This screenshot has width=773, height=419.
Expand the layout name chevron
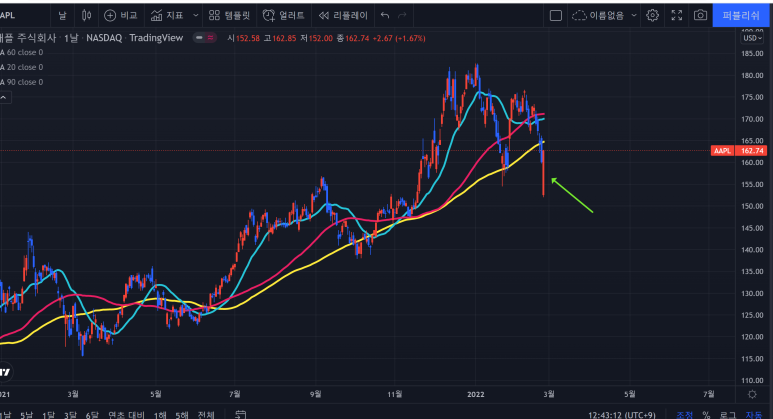click(634, 16)
